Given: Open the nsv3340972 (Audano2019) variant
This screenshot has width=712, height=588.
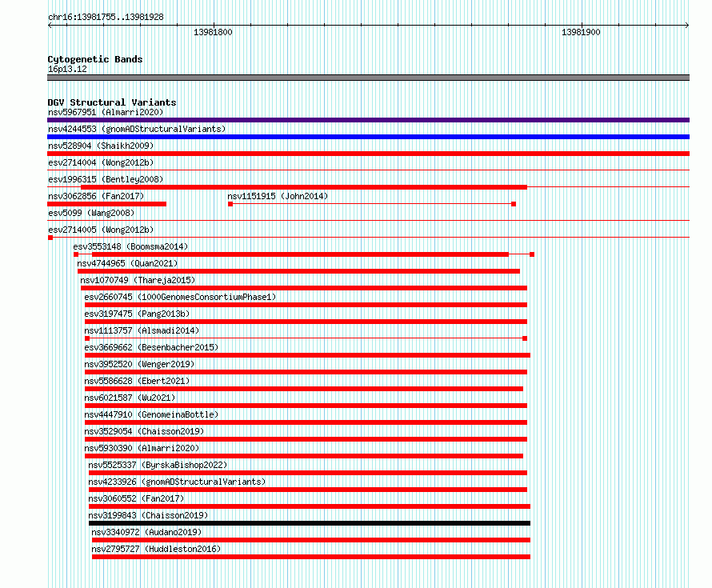Looking at the screenshot, I should pyautogui.click(x=146, y=532).
